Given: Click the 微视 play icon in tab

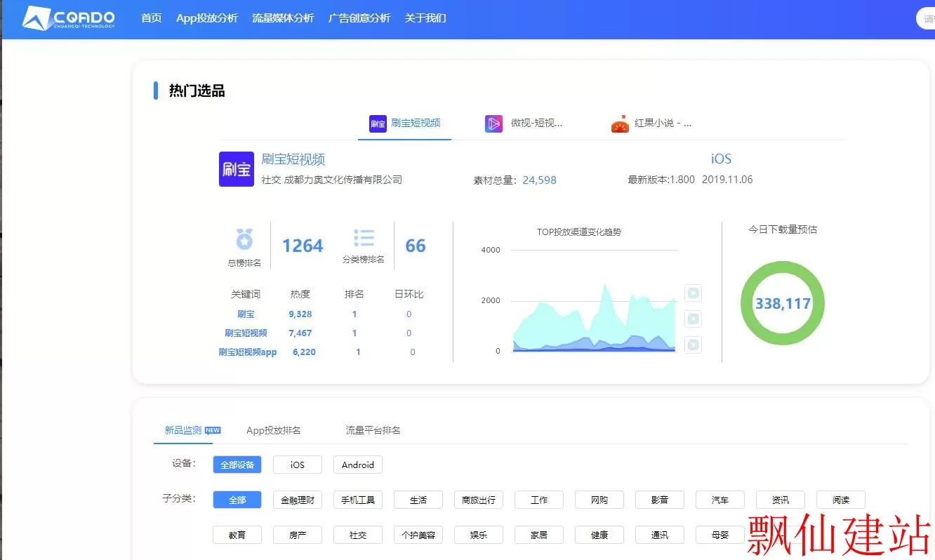Looking at the screenshot, I should click(x=493, y=124).
